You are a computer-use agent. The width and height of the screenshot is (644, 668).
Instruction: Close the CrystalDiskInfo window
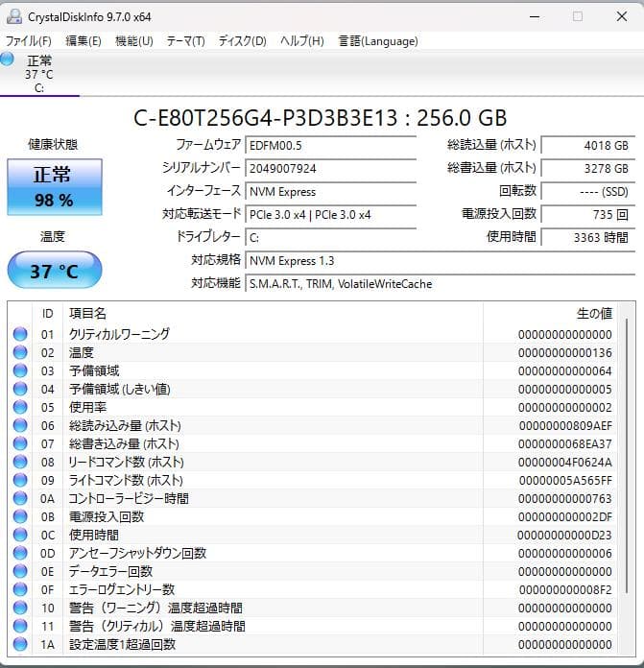click(622, 16)
